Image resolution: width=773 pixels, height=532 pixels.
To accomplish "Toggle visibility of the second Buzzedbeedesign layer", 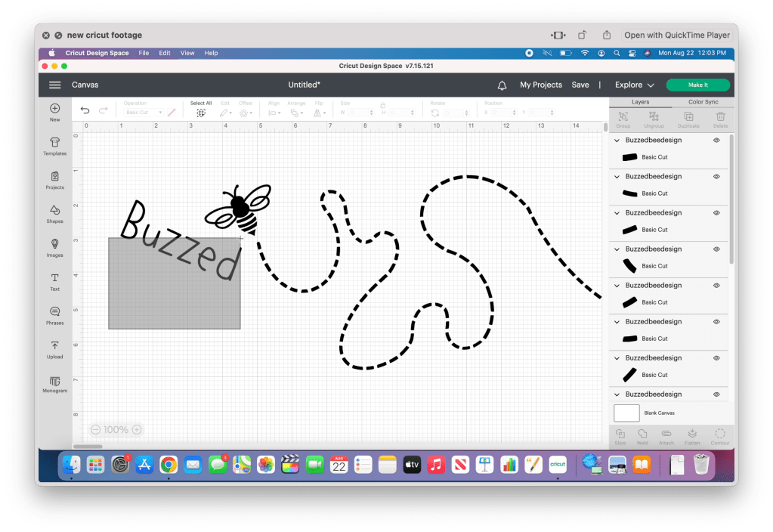I will click(x=716, y=177).
